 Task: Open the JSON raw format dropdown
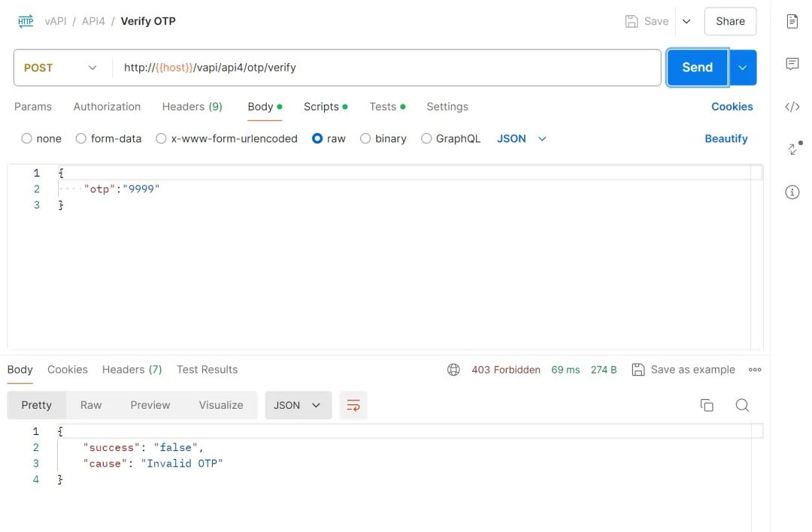pyautogui.click(x=522, y=139)
